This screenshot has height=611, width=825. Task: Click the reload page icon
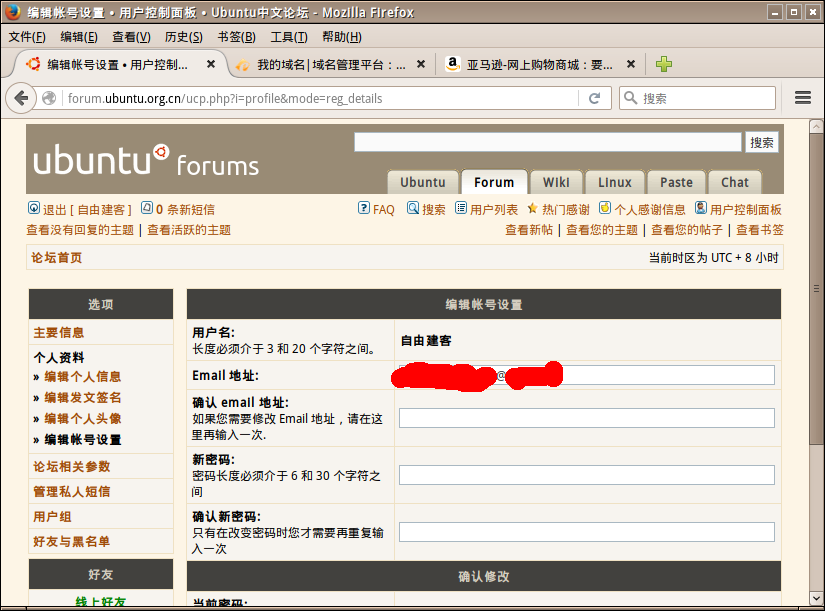click(595, 98)
